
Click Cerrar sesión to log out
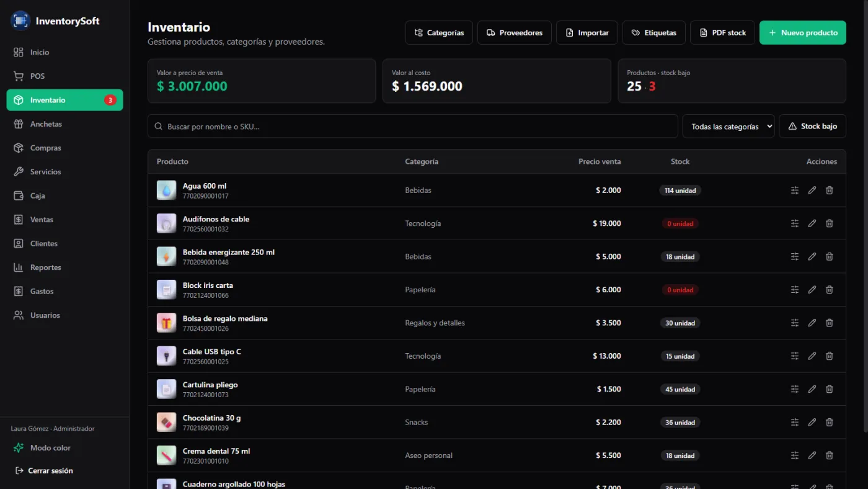[44, 471]
